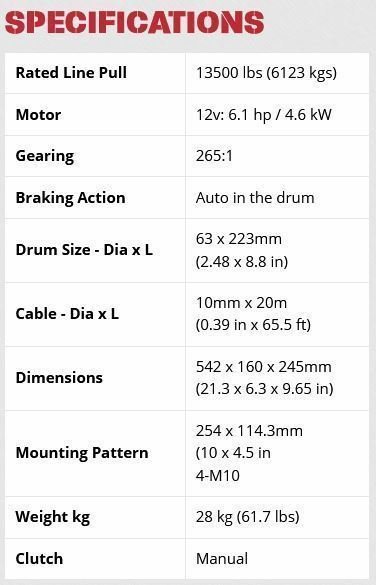
Task: Select the Cable - Dia x L label
Action: click(67, 314)
